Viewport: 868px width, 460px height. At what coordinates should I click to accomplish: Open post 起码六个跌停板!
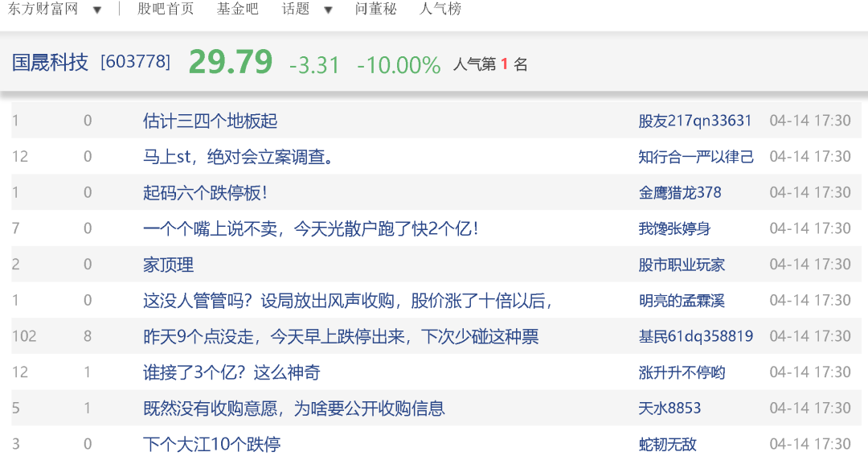206,193
